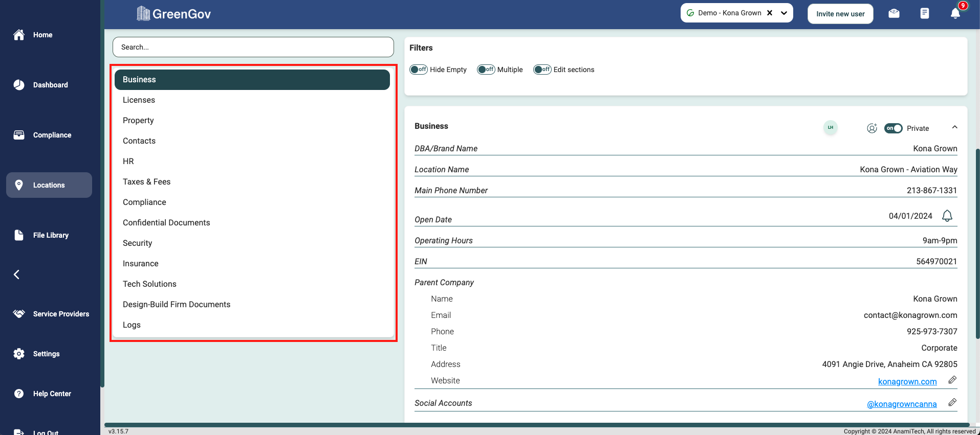Open the Demo - Kona Grown dropdown arrow
Screen dimensions: 980x435
784,13
